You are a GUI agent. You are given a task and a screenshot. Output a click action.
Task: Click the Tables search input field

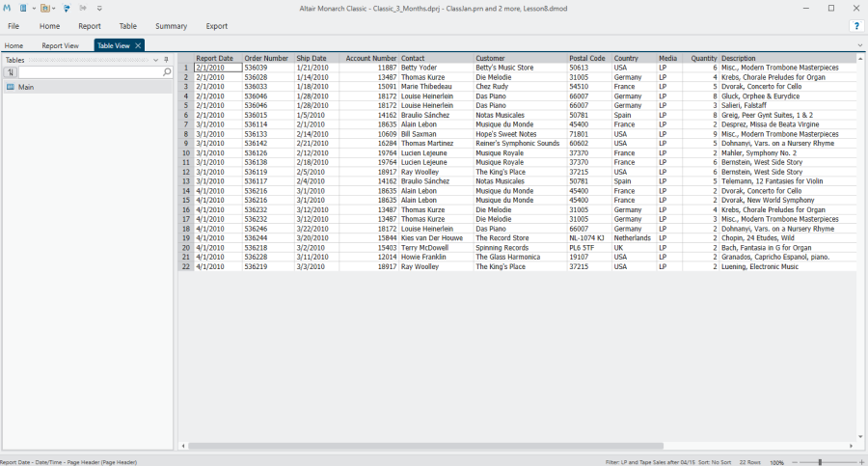click(x=91, y=72)
